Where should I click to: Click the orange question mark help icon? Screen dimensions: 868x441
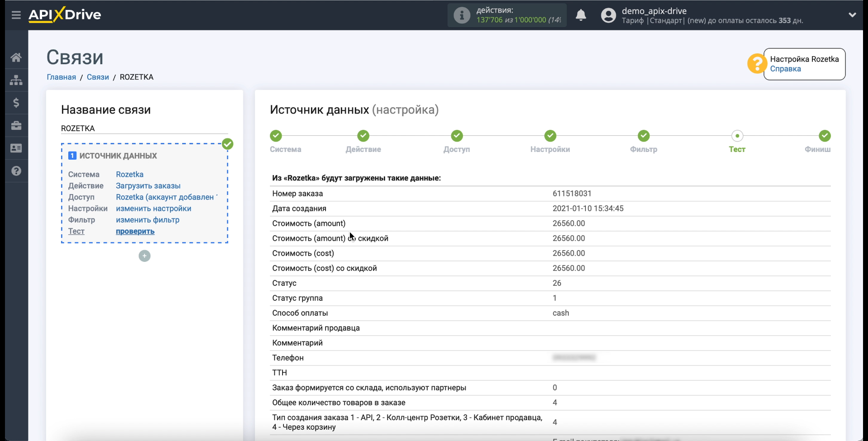[x=756, y=64]
